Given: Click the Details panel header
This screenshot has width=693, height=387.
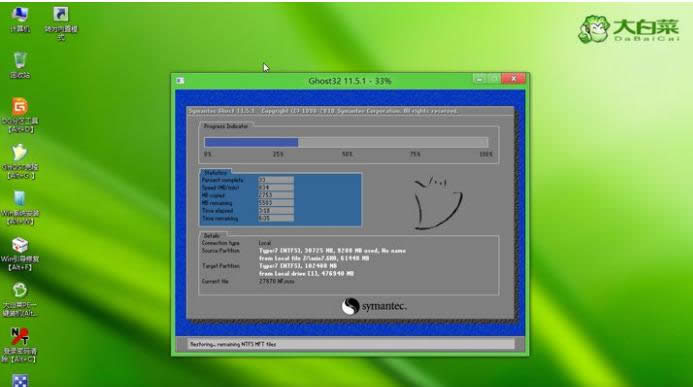Looking at the screenshot, I should pyautogui.click(x=212, y=235).
